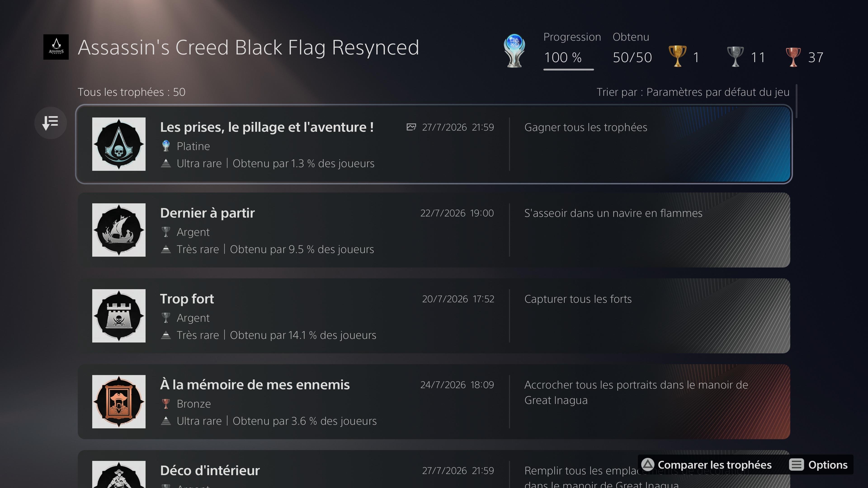The width and height of the screenshot is (868, 488).
Task: Click the fort with skull flag thumbnail
Action: pos(119,316)
